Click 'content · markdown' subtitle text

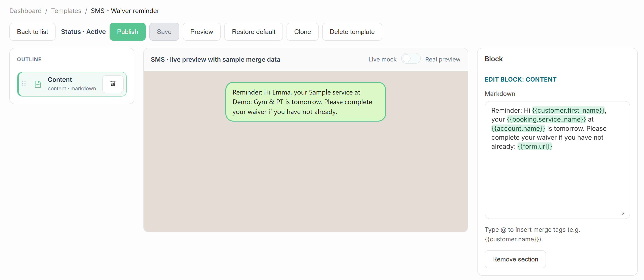click(x=72, y=88)
